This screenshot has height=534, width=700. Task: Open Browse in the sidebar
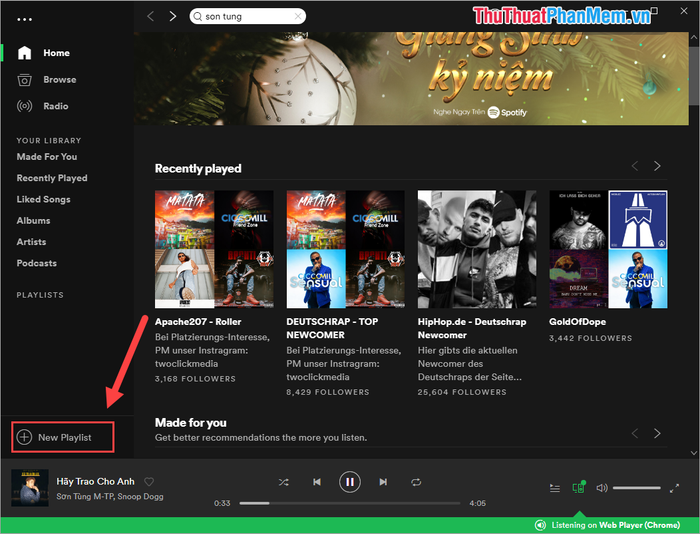[59, 80]
